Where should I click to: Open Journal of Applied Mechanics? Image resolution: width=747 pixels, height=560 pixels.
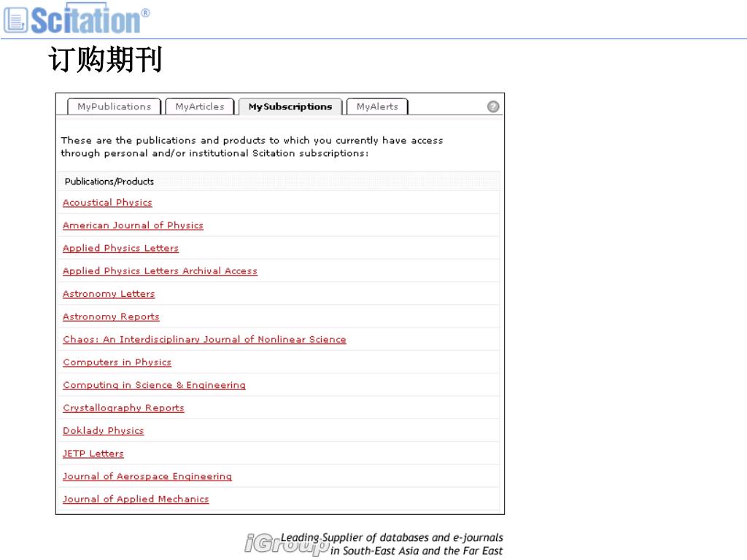click(x=136, y=499)
